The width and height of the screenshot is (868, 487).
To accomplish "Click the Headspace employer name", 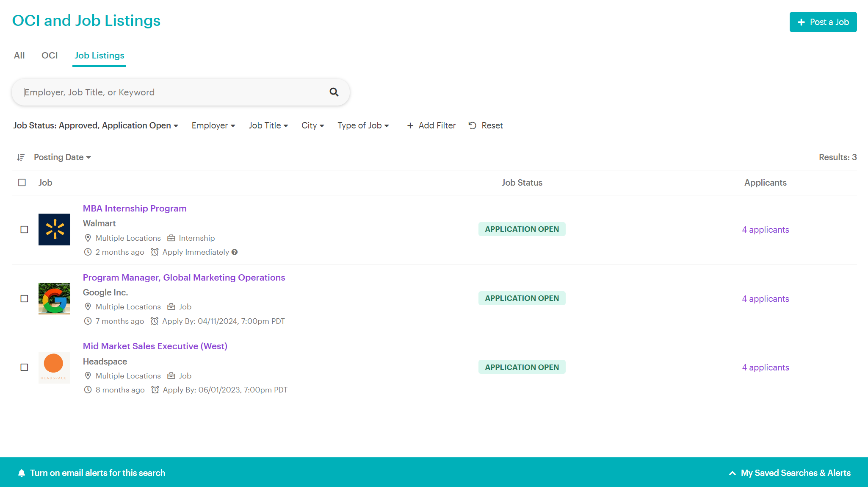I will [x=105, y=362].
